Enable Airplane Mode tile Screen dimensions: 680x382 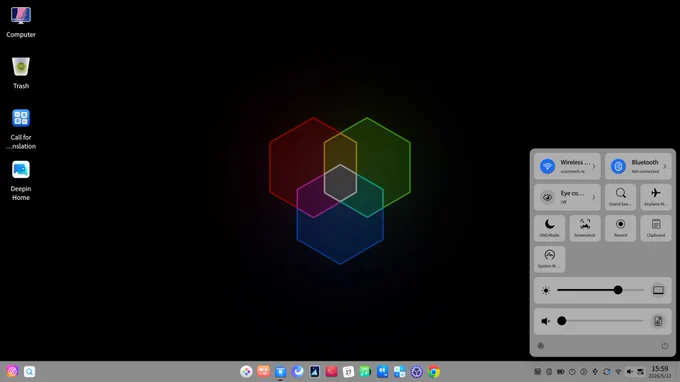coord(656,197)
